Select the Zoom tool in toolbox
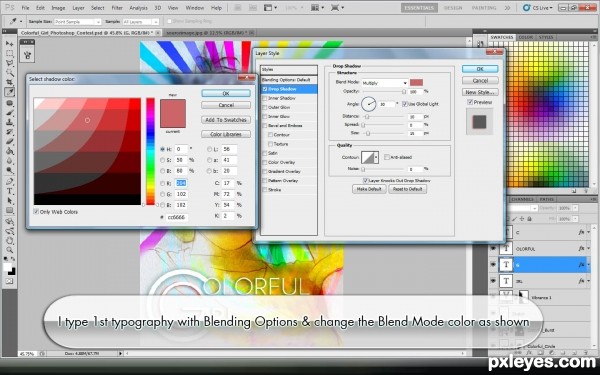This screenshot has width=600, height=375. point(9,250)
